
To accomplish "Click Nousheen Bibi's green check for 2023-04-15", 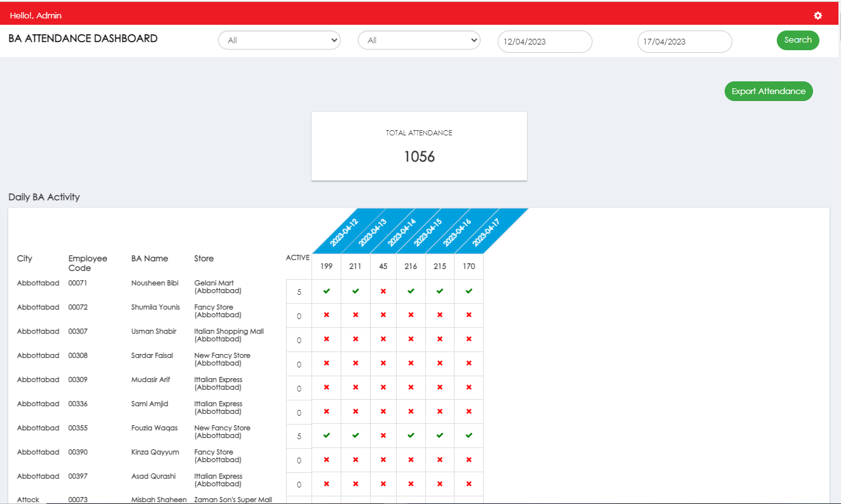I will [411, 291].
